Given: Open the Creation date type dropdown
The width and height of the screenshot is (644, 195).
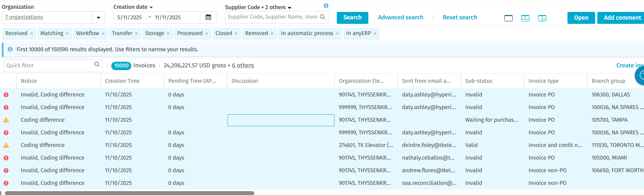Looking at the screenshot, I should [151, 7].
